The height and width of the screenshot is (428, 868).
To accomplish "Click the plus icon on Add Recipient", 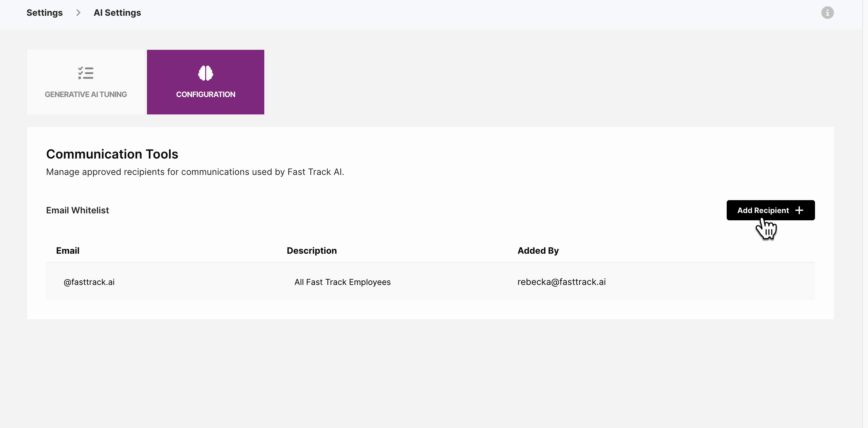I will click(x=799, y=211).
